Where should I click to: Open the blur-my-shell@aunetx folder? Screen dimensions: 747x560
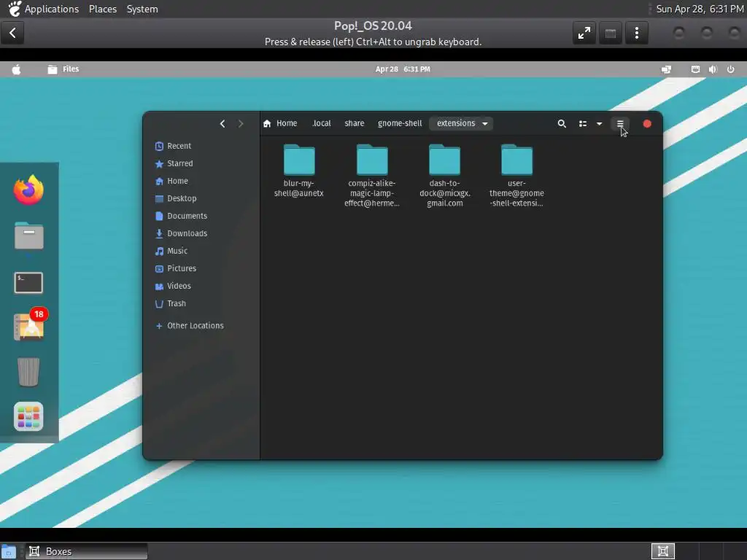tap(298, 170)
